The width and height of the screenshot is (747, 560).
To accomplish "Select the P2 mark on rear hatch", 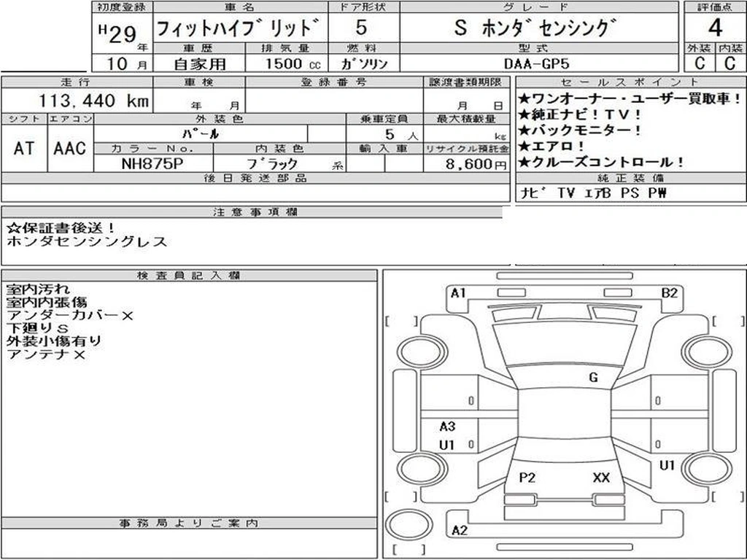I will tap(527, 478).
